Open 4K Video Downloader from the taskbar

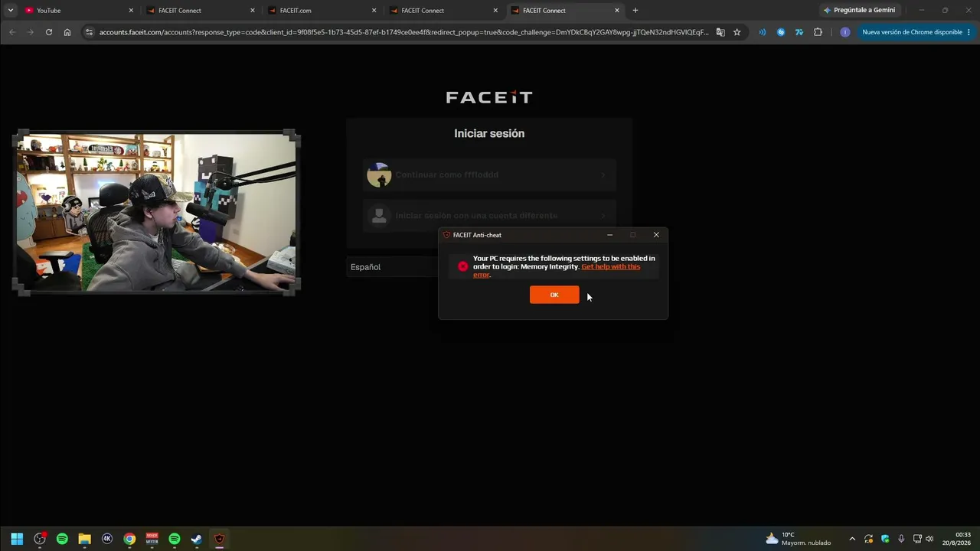[x=107, y=539]
